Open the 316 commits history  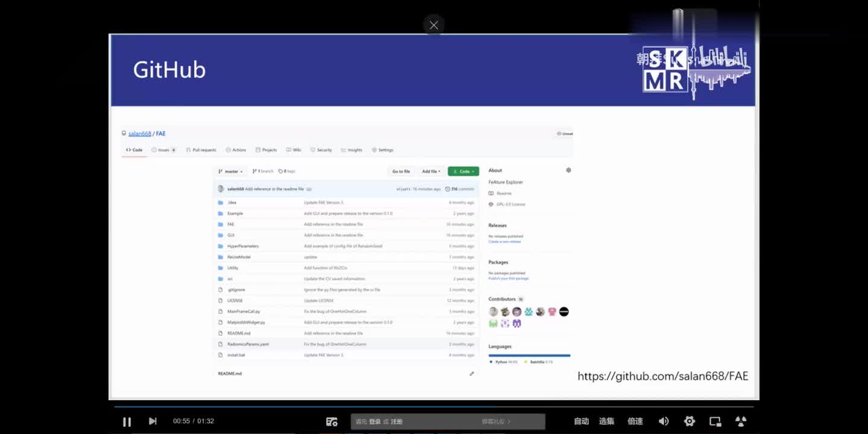460,189
